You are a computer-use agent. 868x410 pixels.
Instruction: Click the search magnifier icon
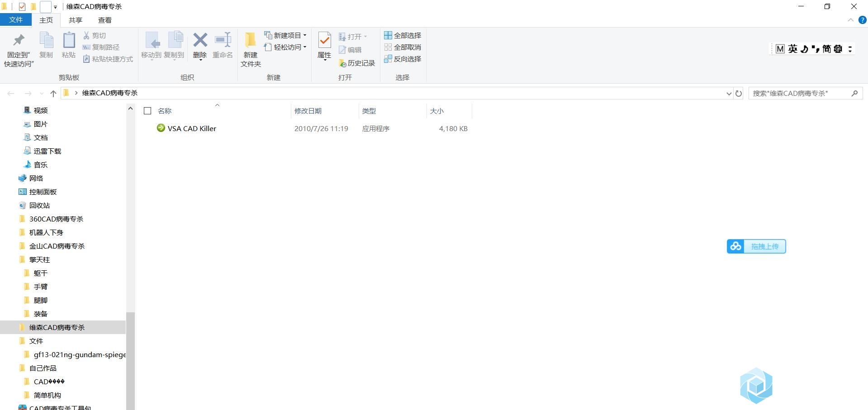tap(854, 93)
